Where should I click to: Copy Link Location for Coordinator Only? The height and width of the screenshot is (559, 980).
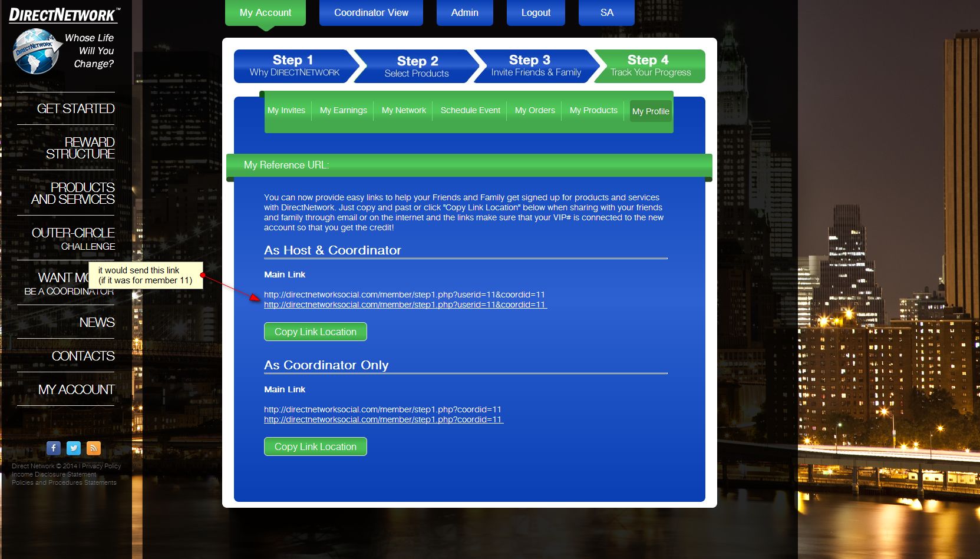point(315,446)
